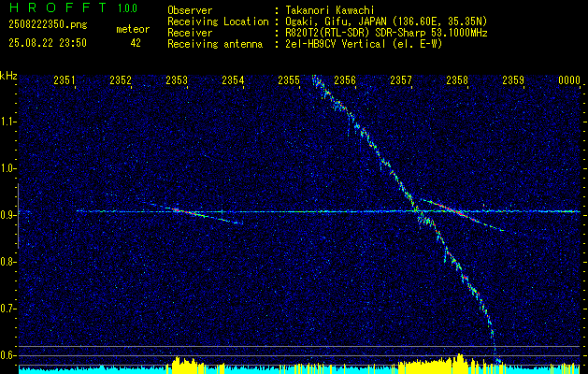Click the gray range bar beside 0.9 kHz
The height and width of the screenshot is (374, 588).
click(18, 216)
